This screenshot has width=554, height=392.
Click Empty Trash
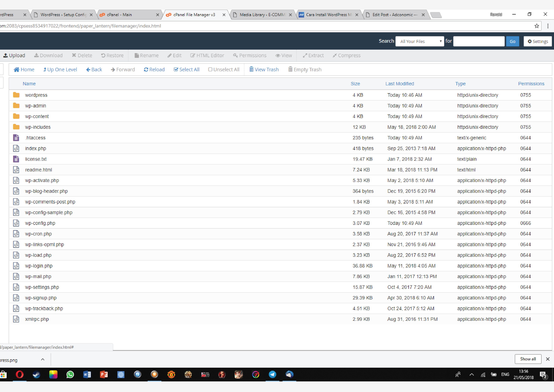(x=305, y=70)
